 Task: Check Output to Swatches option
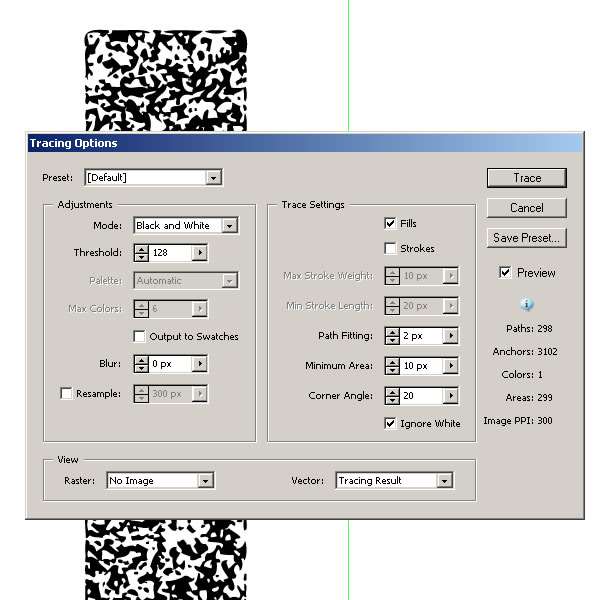[140, 336]
